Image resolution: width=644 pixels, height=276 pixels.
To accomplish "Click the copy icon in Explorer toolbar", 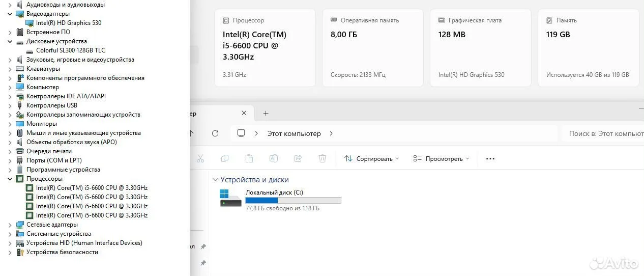I will click(224, 159).
